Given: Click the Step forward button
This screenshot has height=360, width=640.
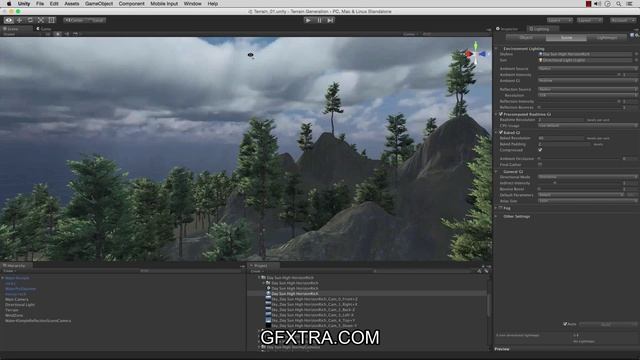Looking at the screenshot, I should [330, 20].
